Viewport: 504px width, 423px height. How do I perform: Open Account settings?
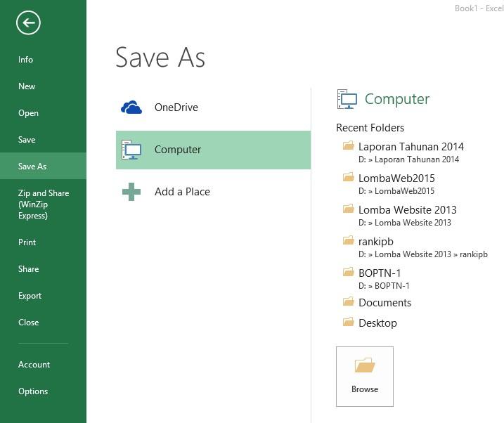[34, 365]
